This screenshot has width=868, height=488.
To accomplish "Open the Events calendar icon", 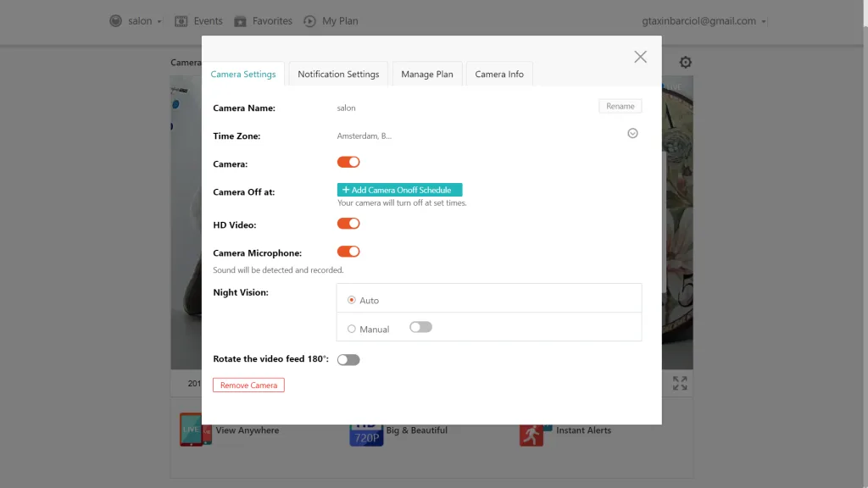I will click(x=181, y=21).
